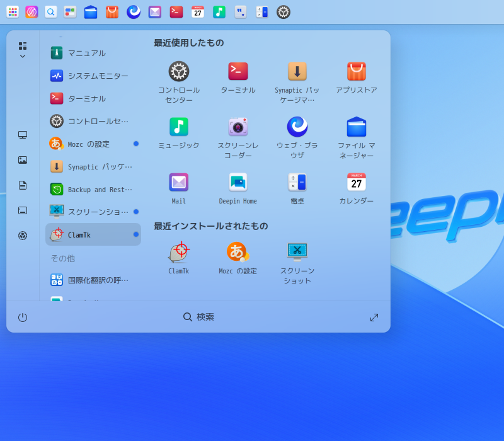Open Synaptic パッケ… in the left app list

point(93,166)
